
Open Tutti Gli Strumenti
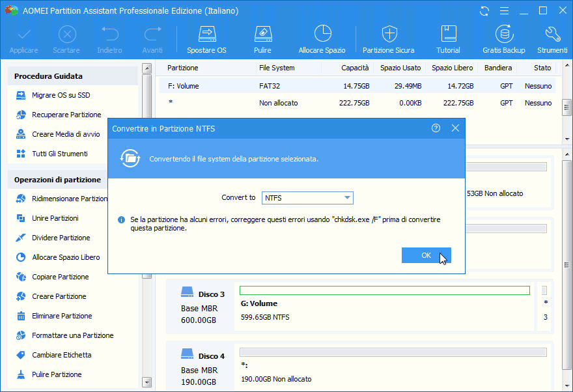(52, 154)
